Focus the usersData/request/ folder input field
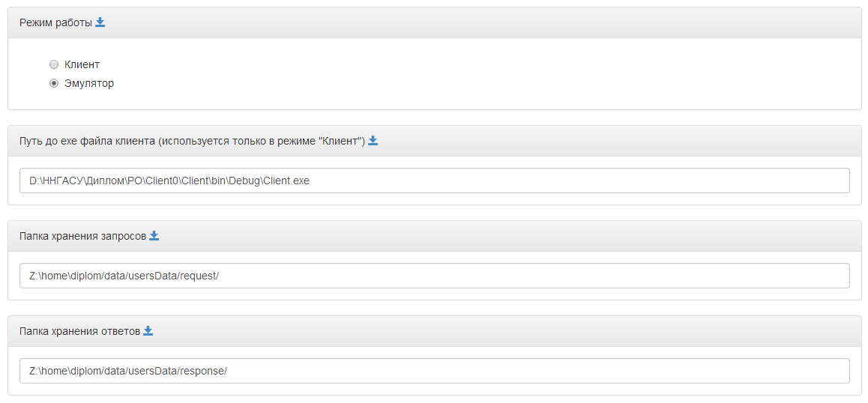868x403 pixels. tap(435, 276)
